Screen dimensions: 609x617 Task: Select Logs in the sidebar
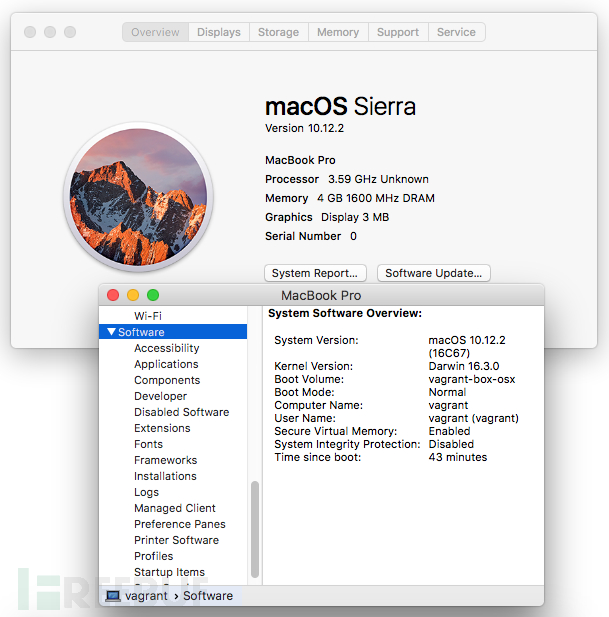(146, 492)
